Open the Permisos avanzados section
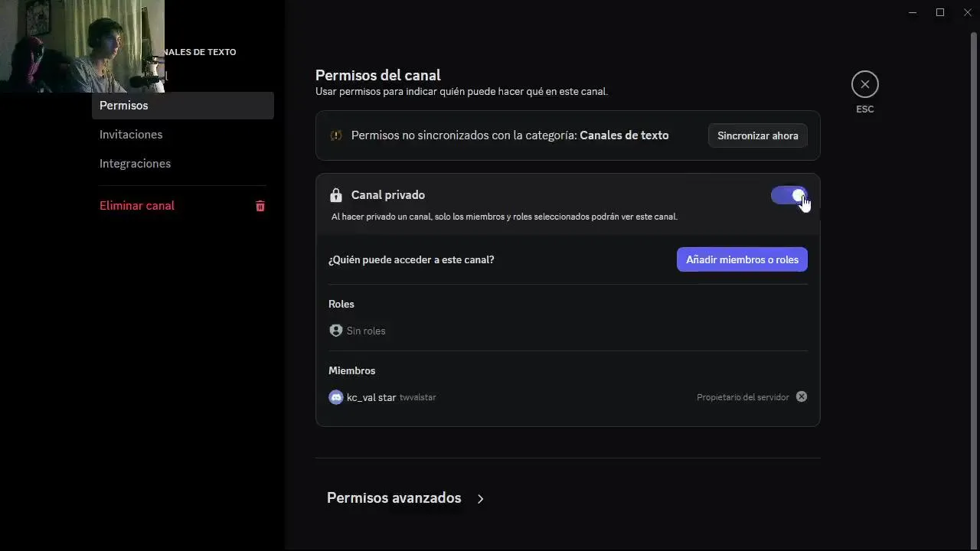This screenshot has width=980, height=551. pos(394,498)
